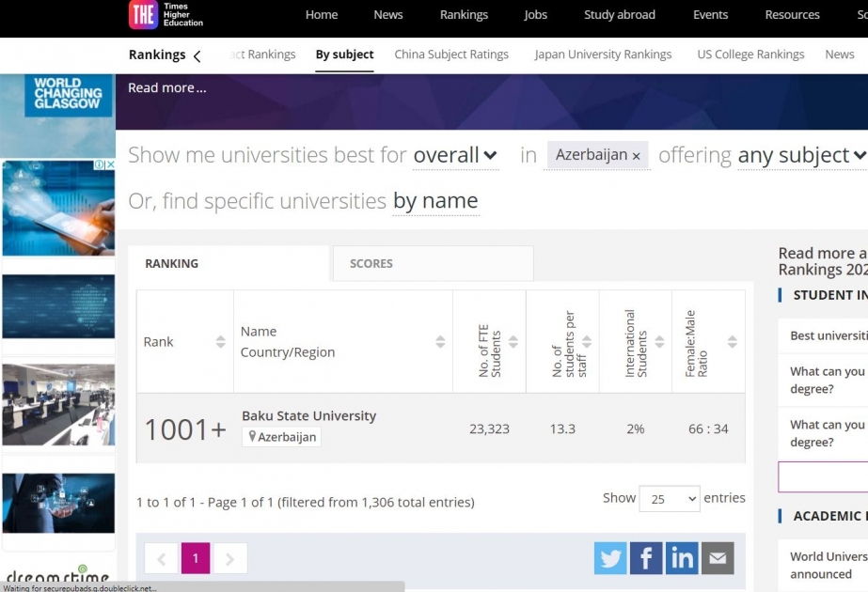Switch to the RANKING tab

click(x=229, y=263)
